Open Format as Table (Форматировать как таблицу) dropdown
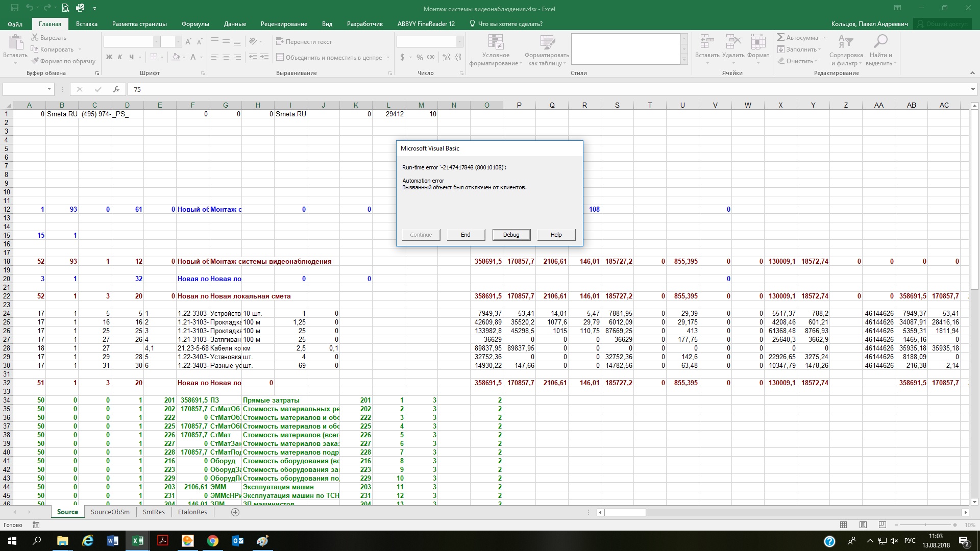Image resolution: width=980 pixels, height=551 pixels. pyautogui.click(x=547, y=50)
